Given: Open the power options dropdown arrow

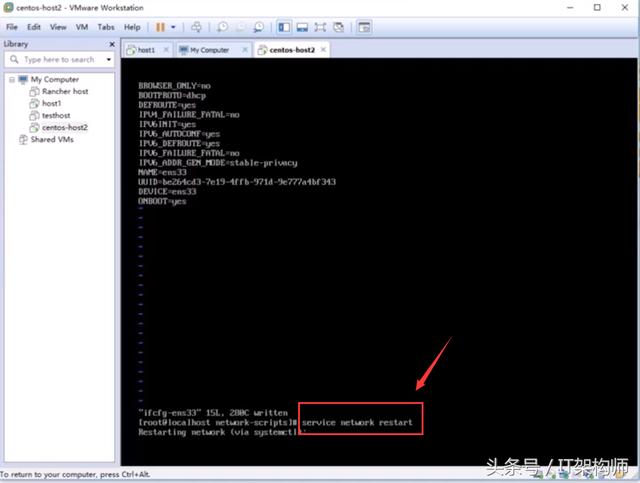Looking at the screenshot, I should point(173,27).
